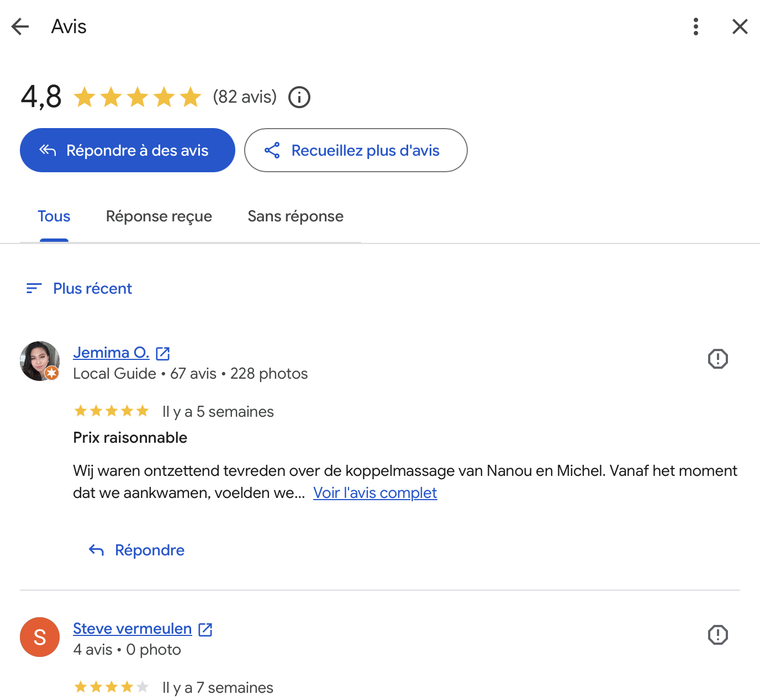Go back with the arrow icon
The height and width of the screenshot is (700, 760).
[20, 26]
